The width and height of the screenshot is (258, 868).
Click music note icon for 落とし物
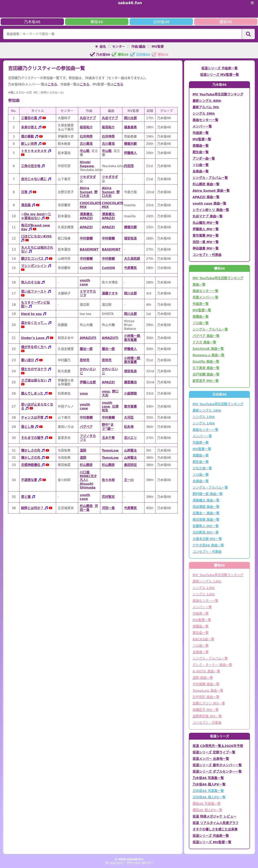[37, 427]
